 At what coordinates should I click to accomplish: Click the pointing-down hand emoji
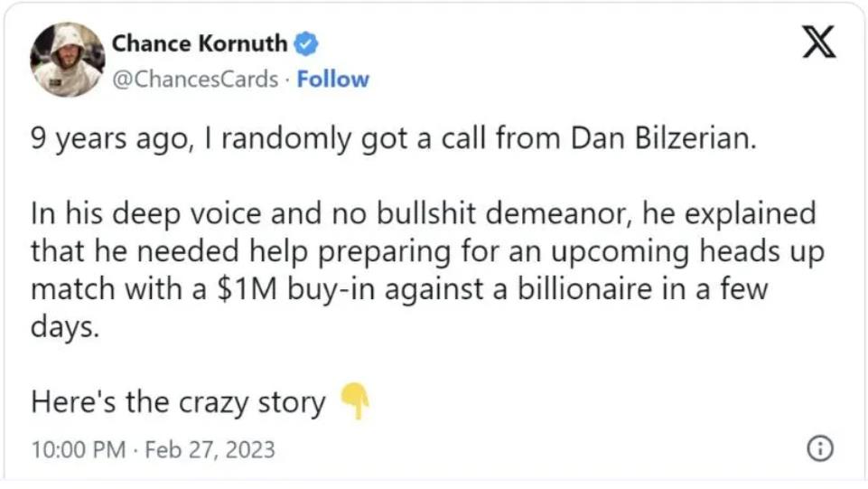pos(354,403)
